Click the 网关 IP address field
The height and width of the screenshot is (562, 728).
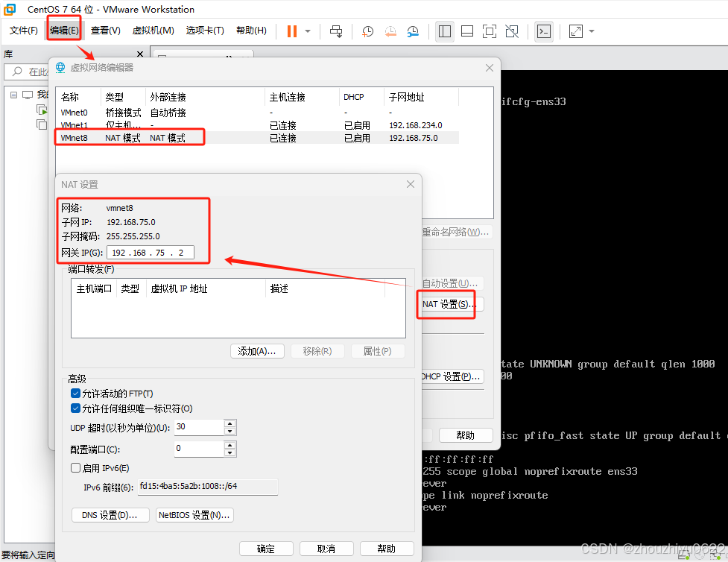pyautogui.click(x=151, y=253)
